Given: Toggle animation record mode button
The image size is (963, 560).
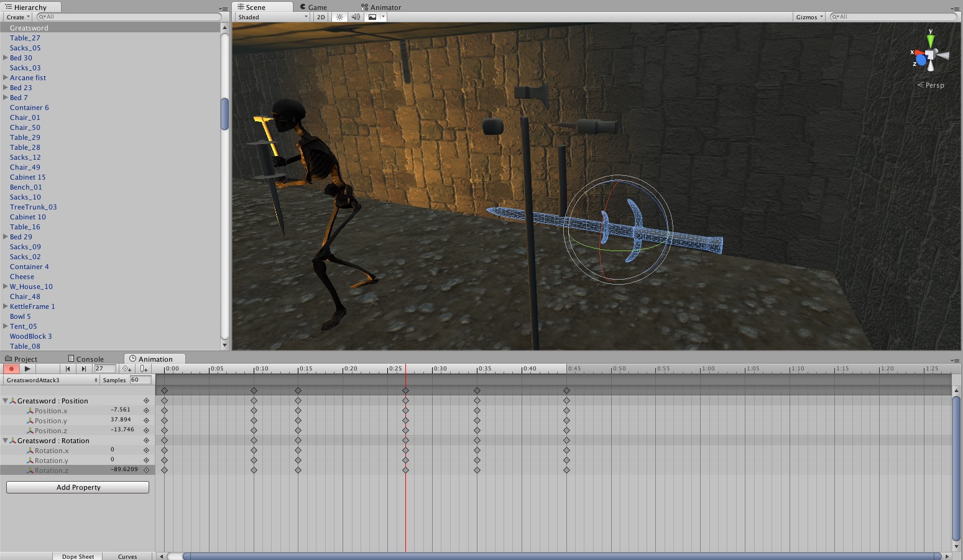Looking at the screenshot, I should (x=11, y=369).
